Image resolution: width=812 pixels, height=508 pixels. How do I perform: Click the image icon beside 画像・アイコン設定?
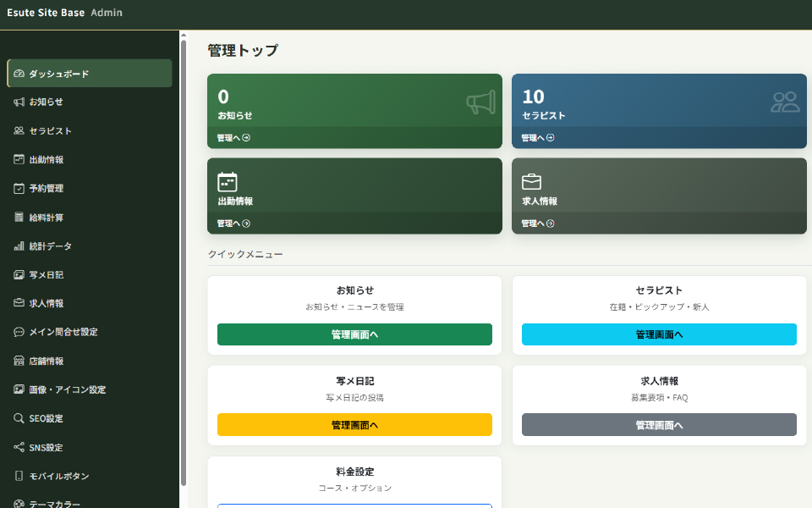[x=19, y=389]
